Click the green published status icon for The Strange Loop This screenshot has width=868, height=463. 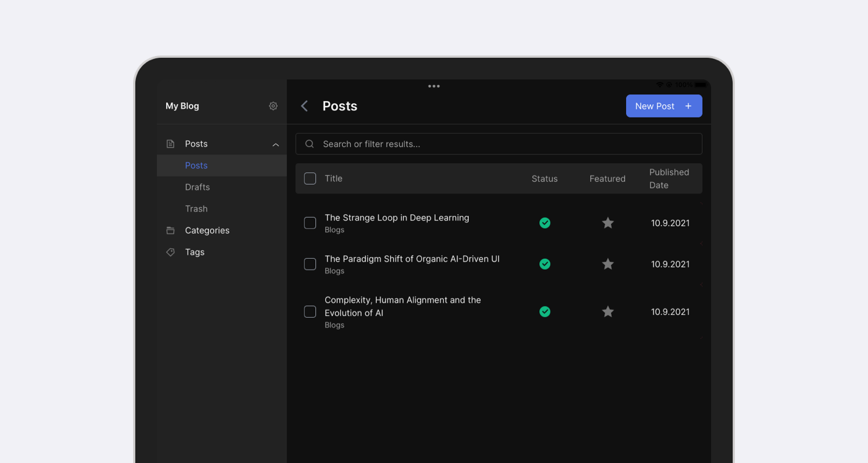(545, 223)
